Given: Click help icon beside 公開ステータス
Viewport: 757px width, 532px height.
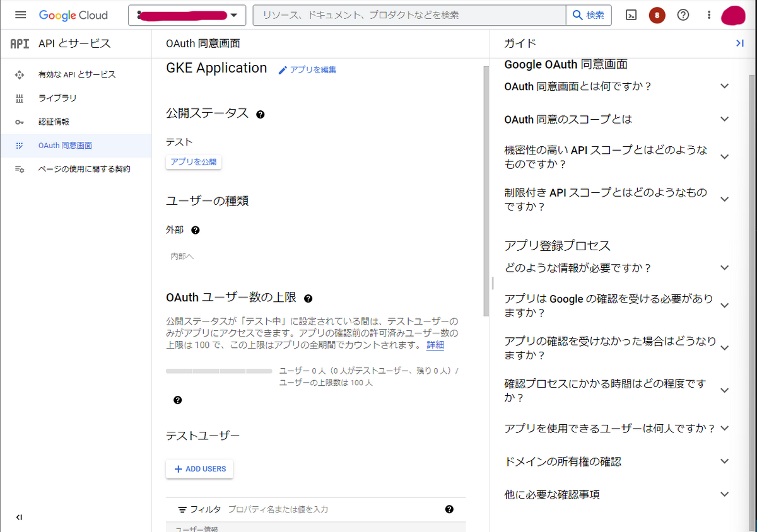Looking at the screenshot, I should coord(260,115).
